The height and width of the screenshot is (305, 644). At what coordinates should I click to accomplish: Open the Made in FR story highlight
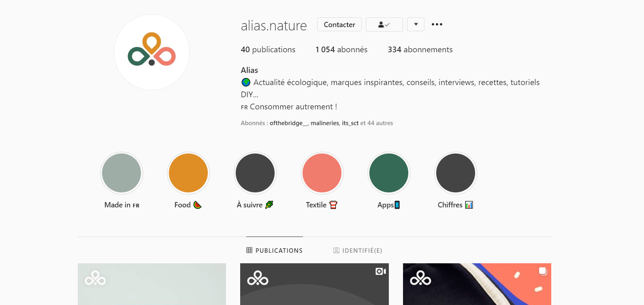122,173
